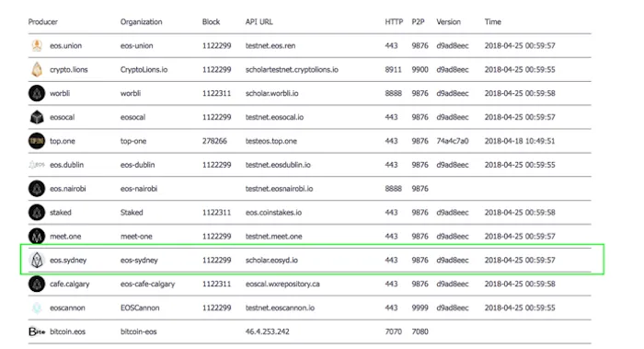Click the EOSCannon organization cell

pyautogui.click(x=140, y=308)
